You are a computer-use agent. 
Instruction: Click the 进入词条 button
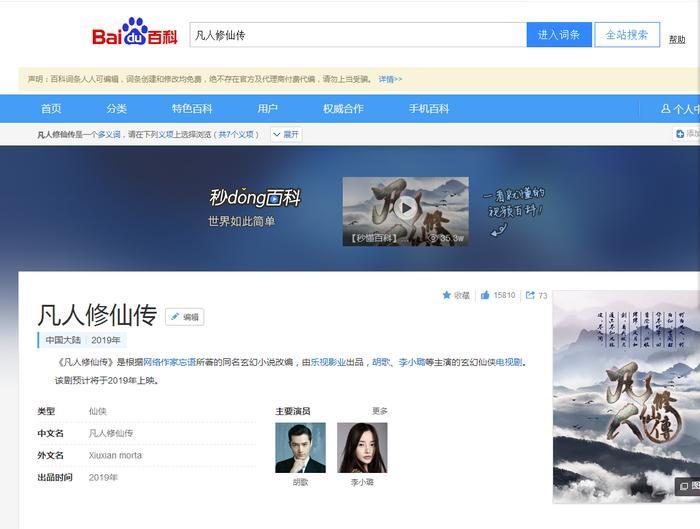[559, 35]
